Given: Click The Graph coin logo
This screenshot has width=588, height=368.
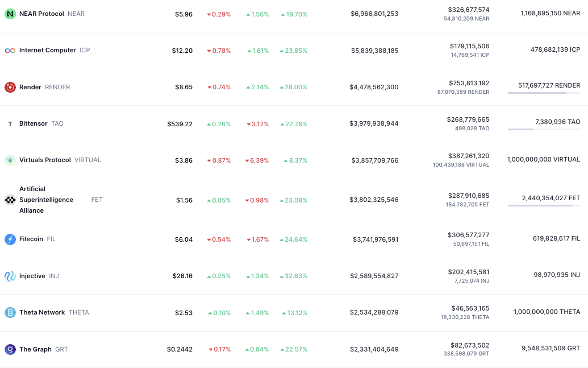Looking at the screenshot, I should [x=10, y=349].
